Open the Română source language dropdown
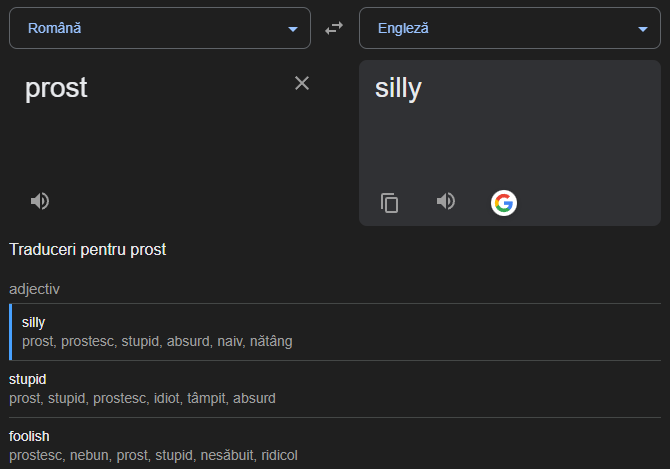 [160, 28]
